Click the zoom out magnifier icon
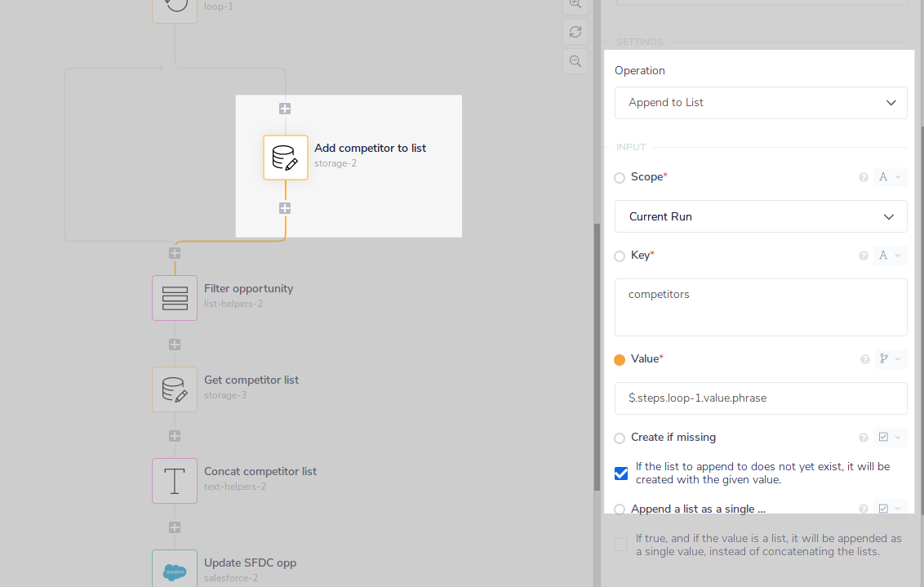Image resolution: width=924 pixels, height=587 pixels. pos(575,61)
